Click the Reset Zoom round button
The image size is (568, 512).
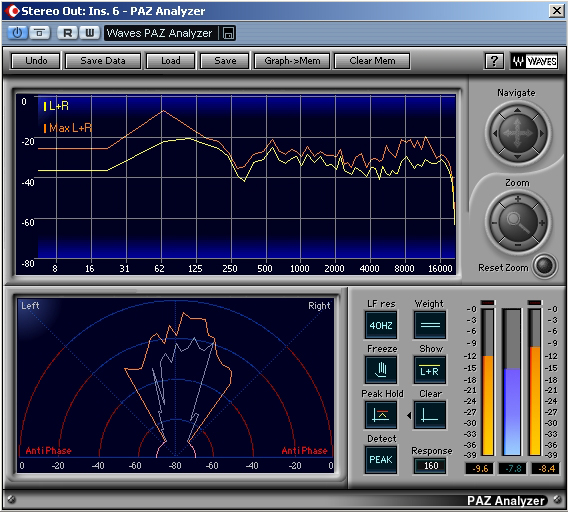545,266
